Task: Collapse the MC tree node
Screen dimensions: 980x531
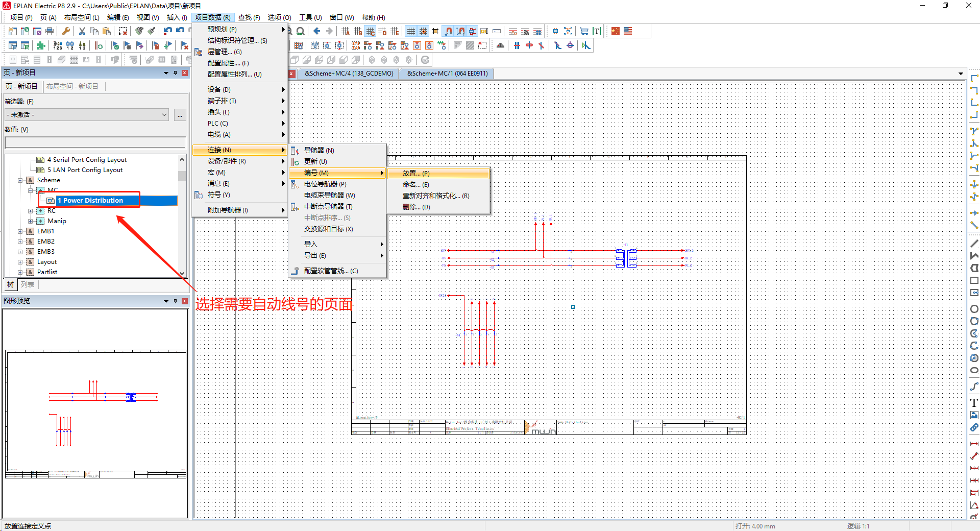Action: (x=31, y=190)
